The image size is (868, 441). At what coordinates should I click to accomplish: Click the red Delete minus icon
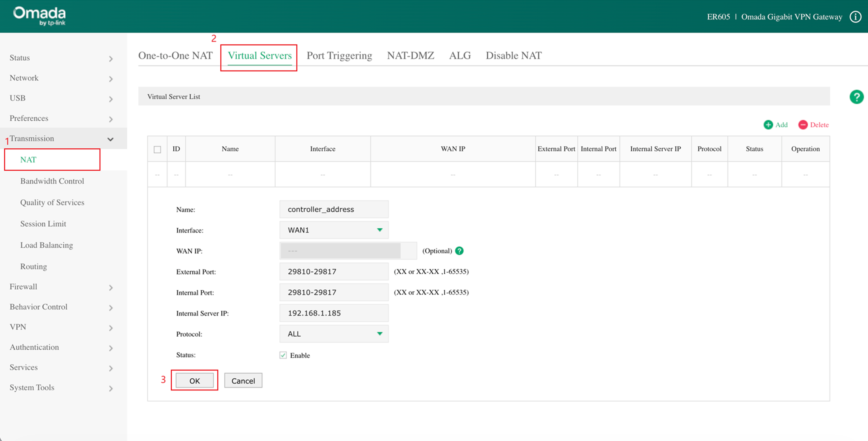click(803, 125)
